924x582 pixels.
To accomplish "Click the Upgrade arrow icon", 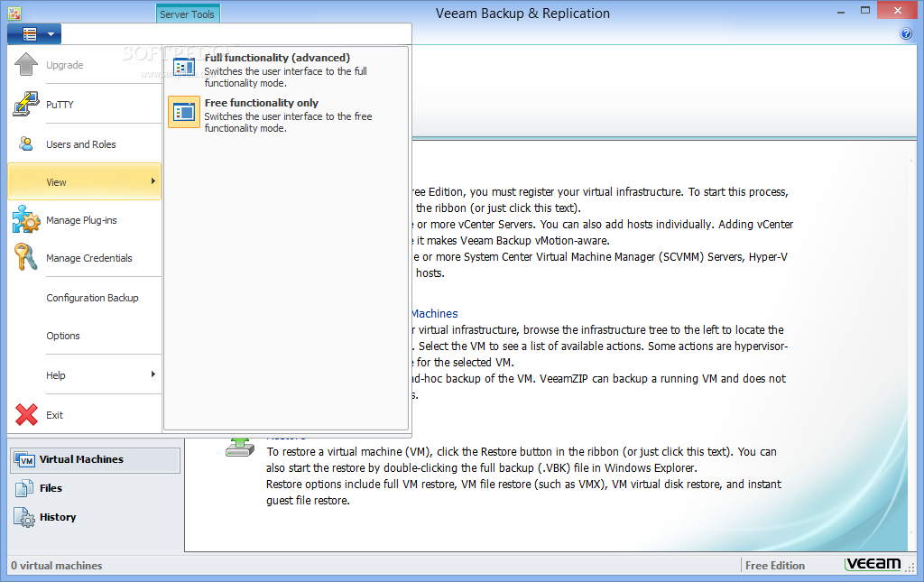I will click(x=26, y=64).
